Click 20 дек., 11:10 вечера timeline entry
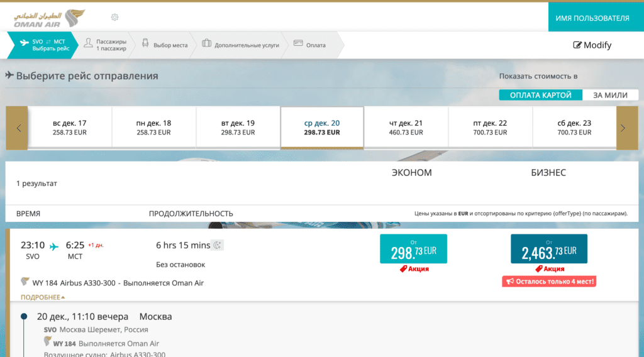 pyautogui.click(x=82, y=316)
